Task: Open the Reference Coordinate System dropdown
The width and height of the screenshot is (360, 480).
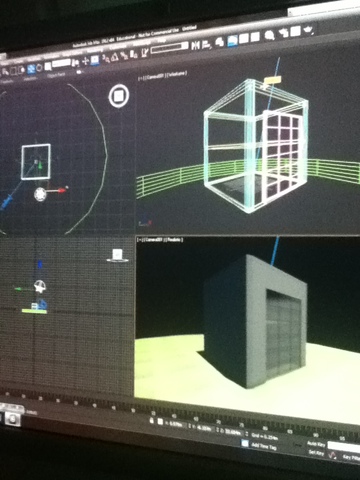Action: [61, 63]
